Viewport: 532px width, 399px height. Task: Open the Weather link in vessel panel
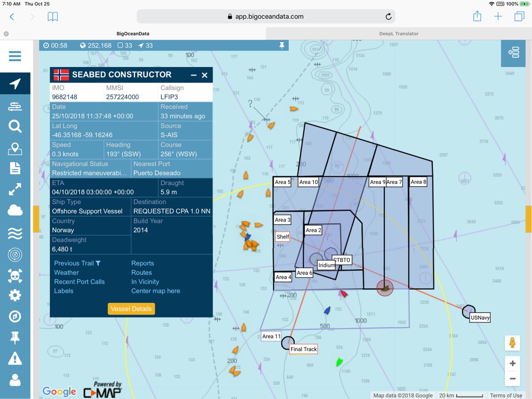tap(66, 273)
